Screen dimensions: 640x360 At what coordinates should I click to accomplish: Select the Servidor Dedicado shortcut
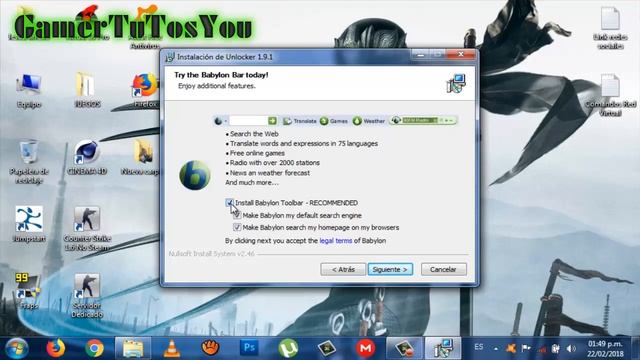(x=87, y=296)
